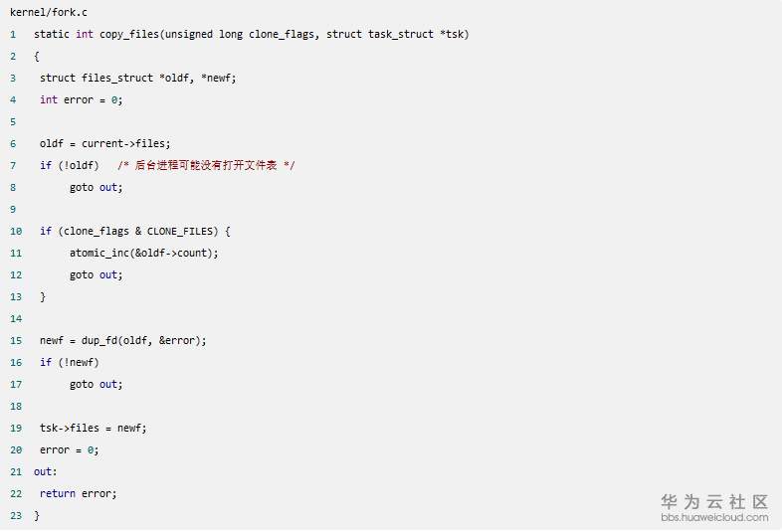Viewport: 782px width, 532px height.
Task: Click the "int error = 0;" line
Action: point(81,99)
